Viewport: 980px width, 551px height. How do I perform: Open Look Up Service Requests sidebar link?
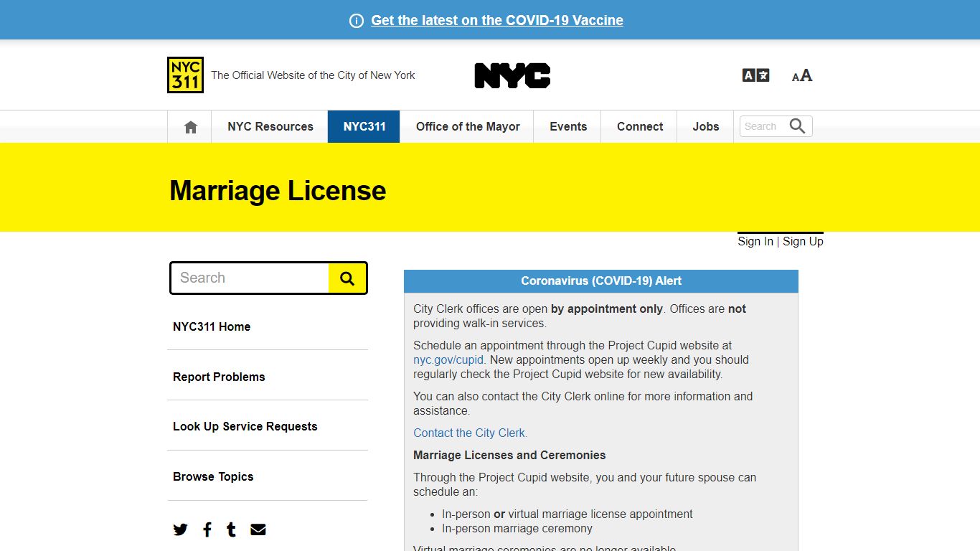point(245,426)
